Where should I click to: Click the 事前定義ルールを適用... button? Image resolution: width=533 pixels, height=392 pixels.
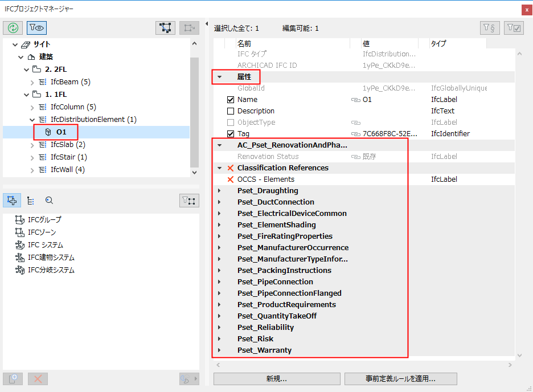tap(400, 379)
